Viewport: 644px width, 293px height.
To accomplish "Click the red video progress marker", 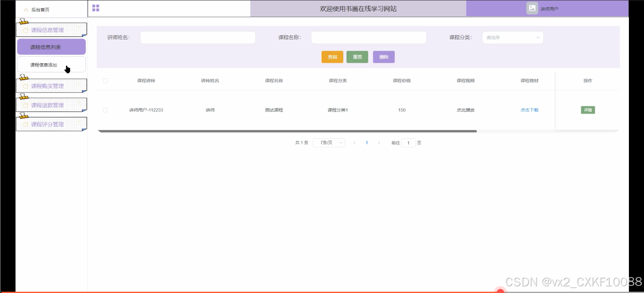I will (500, 292).
